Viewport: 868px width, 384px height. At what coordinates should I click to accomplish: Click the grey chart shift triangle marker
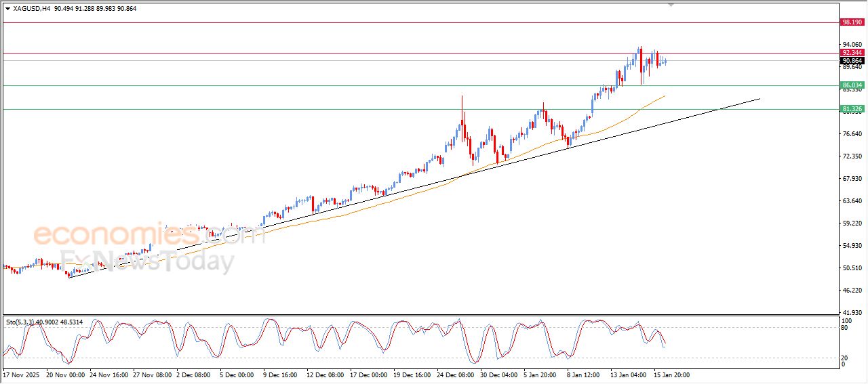[x=671, y=5]
